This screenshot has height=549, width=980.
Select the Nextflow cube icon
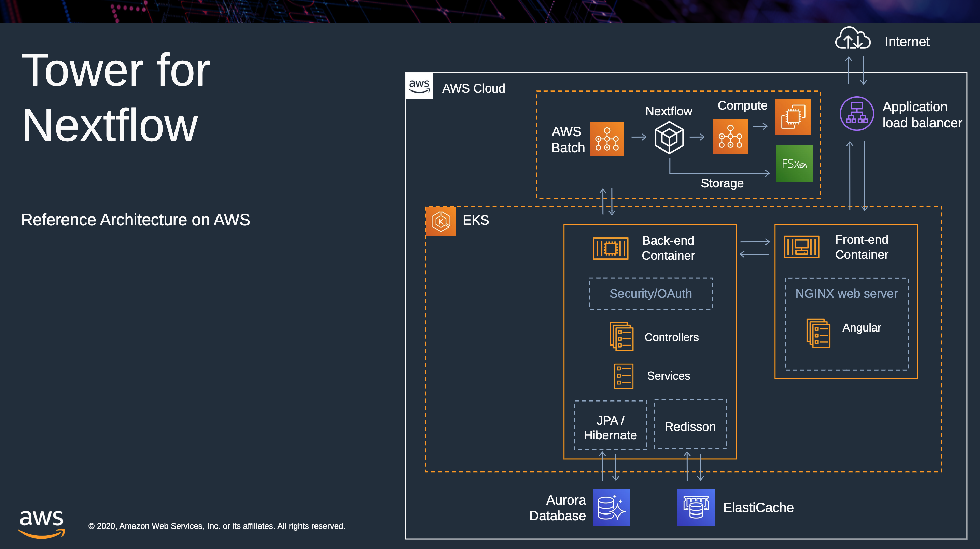coord(669,137)
